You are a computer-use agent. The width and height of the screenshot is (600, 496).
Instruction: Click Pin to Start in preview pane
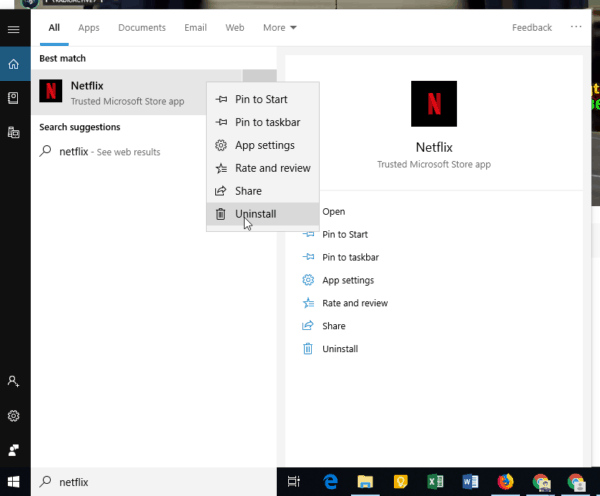click(x=345, y=234)
